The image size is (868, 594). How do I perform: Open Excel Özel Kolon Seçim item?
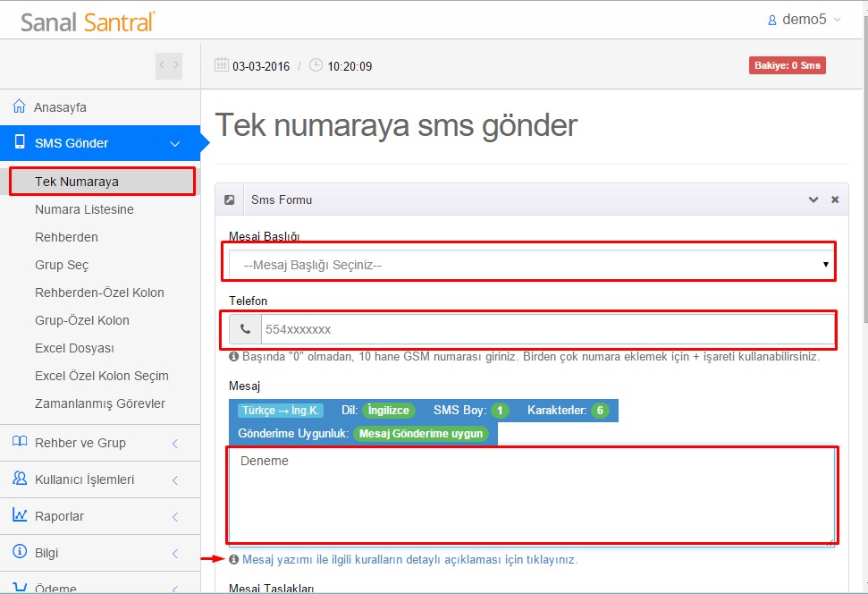tap(102, 376)
